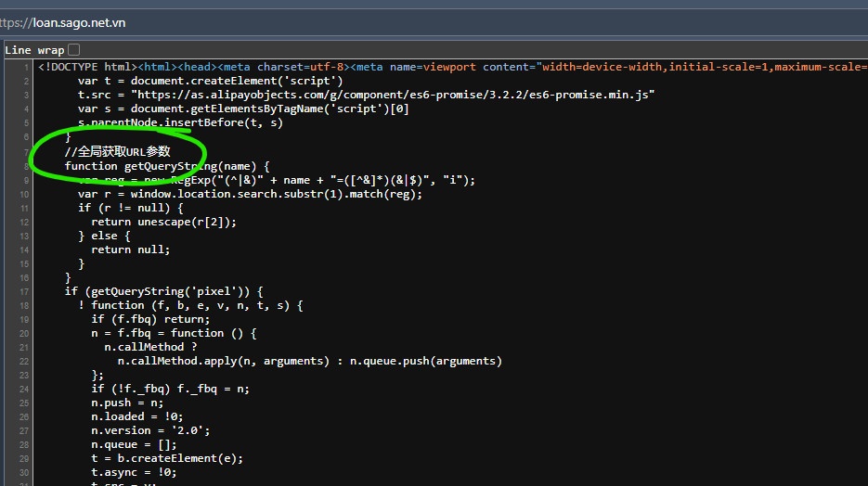Select line number 8 in the gutter
This screenshot has width=868, height=486.
pyautogui.click(x=25, y=166)
